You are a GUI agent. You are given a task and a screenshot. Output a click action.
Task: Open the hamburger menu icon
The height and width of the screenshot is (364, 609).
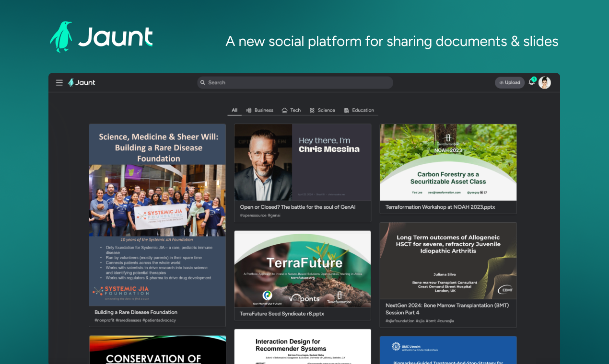coord(59,82)
